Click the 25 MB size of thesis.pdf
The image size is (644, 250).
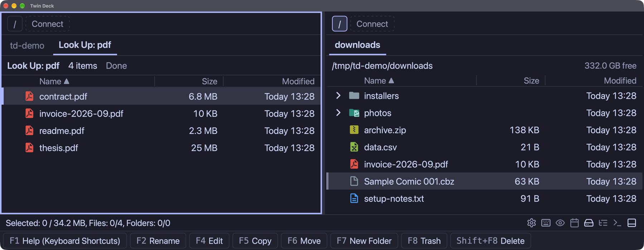(x=204, y=147)
